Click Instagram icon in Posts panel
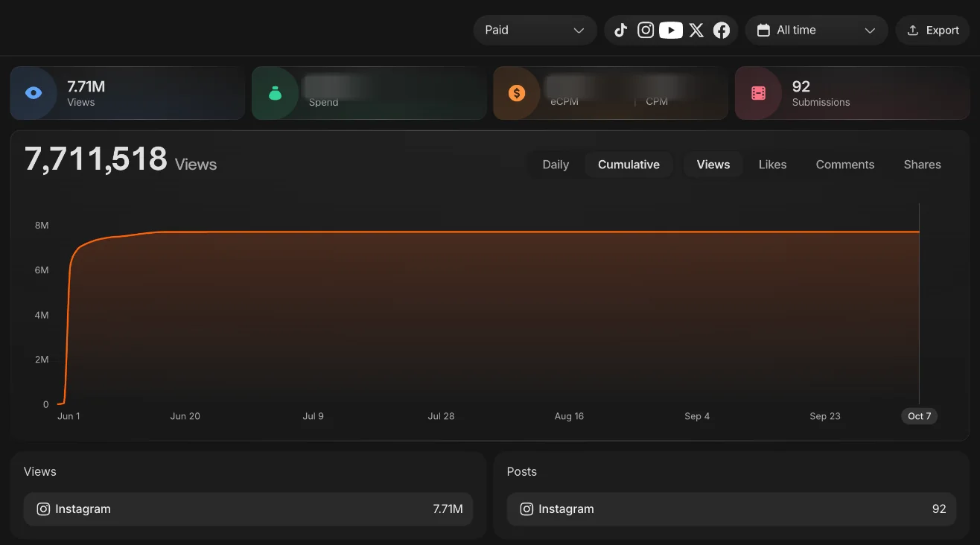Screen dimensions: 980x545 [526, 509]
